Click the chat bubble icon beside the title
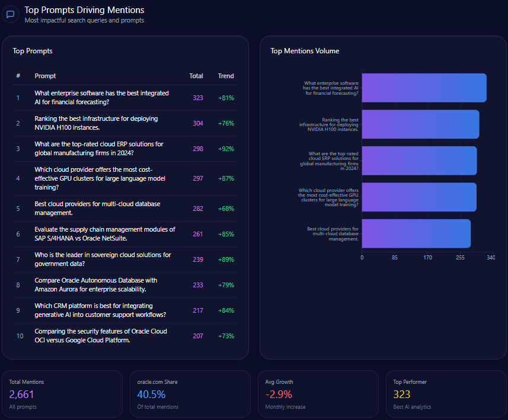This screenshot has height=420, width=508. [10, 15]
